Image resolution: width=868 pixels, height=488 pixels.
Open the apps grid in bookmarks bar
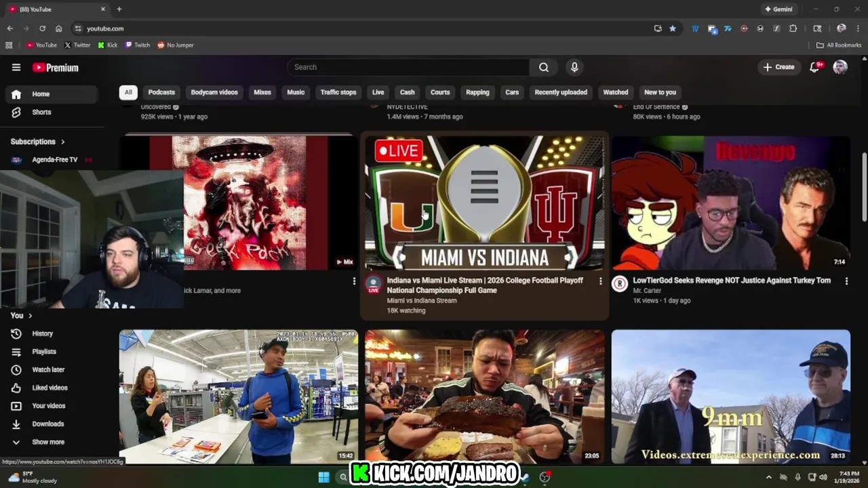(9, 45)
